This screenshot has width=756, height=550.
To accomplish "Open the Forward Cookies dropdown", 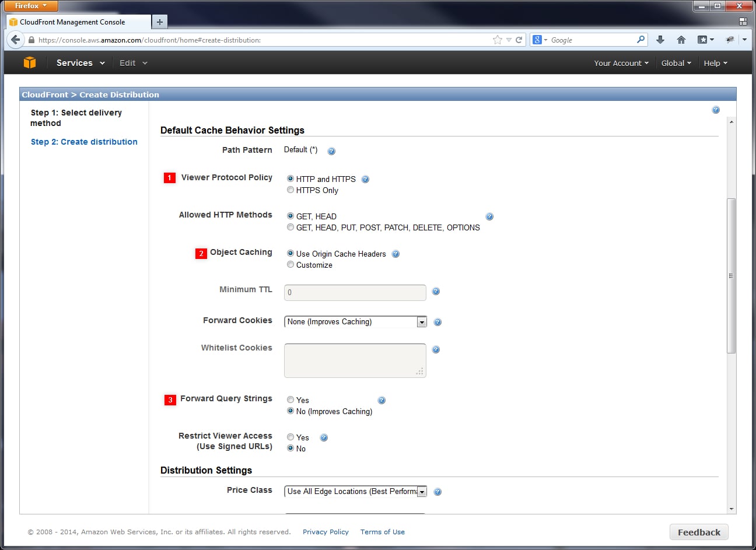I will click(x=355, y=322).
